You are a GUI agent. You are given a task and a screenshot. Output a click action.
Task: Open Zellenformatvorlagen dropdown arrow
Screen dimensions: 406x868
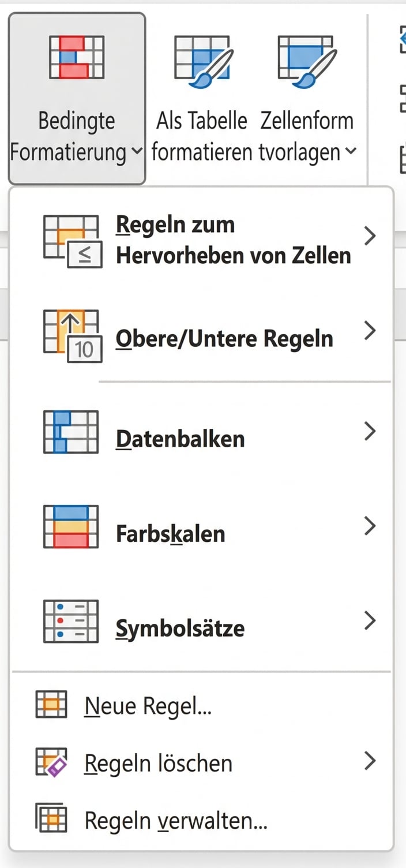350,152
